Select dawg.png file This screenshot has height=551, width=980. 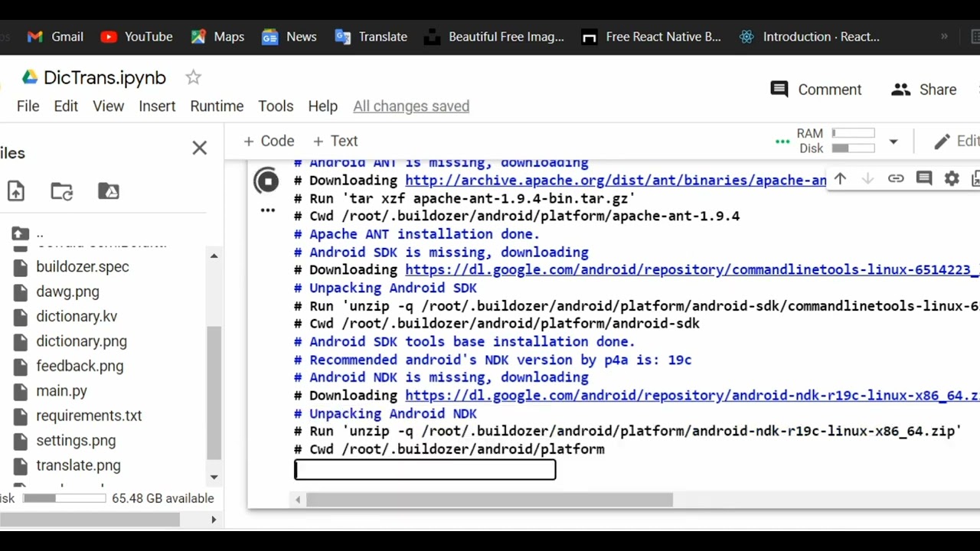(x=67, y=292)
